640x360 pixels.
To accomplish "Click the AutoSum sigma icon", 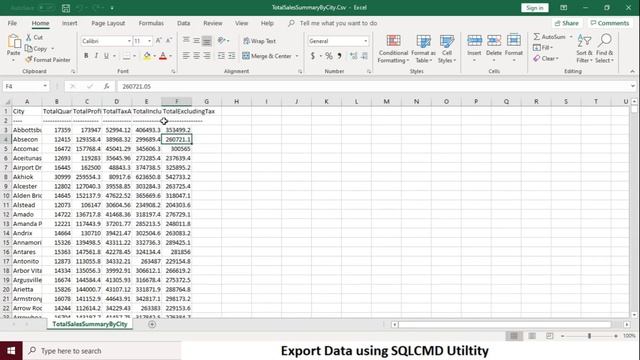I will [537, 37].
